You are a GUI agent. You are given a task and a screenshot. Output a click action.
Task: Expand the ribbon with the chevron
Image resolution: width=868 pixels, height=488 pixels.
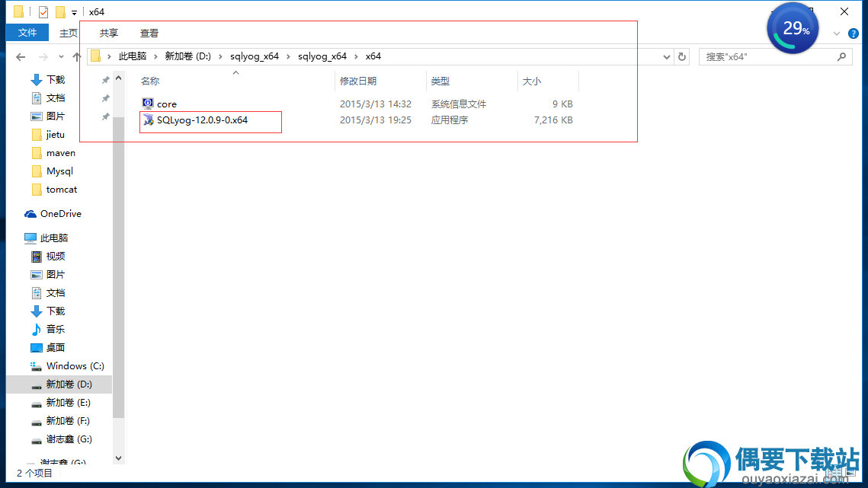click(x=837, y=33)
